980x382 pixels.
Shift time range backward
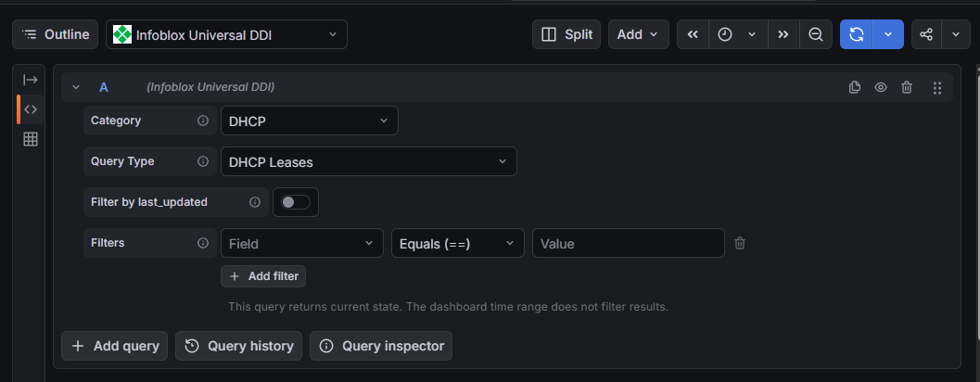[x=693, y=34]
